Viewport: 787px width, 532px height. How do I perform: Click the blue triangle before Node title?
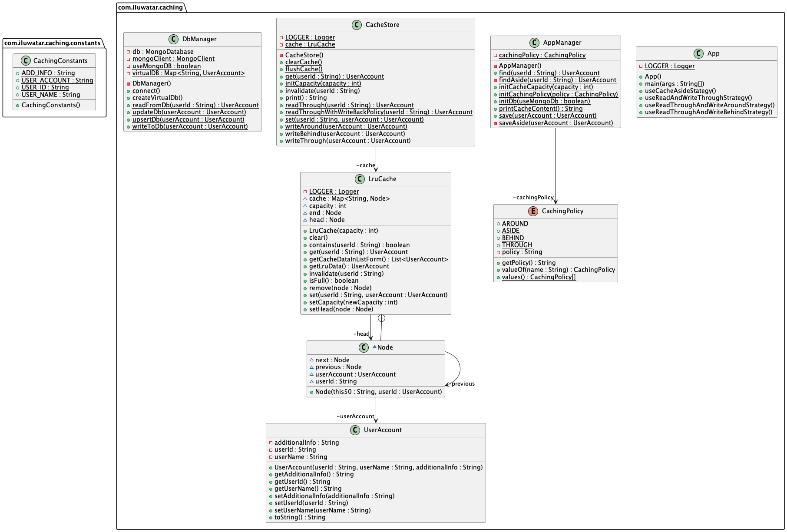coord(374,347)
